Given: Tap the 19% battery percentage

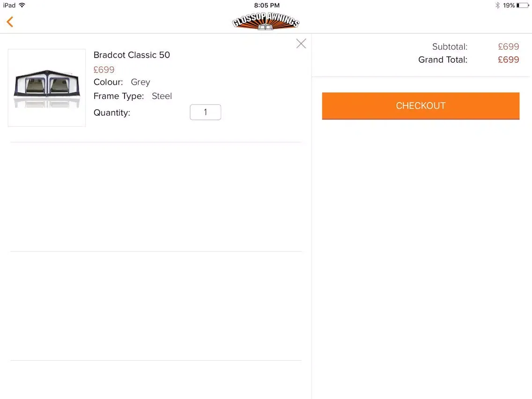Looking at the screenshot, I should click(x=509, y=5).
